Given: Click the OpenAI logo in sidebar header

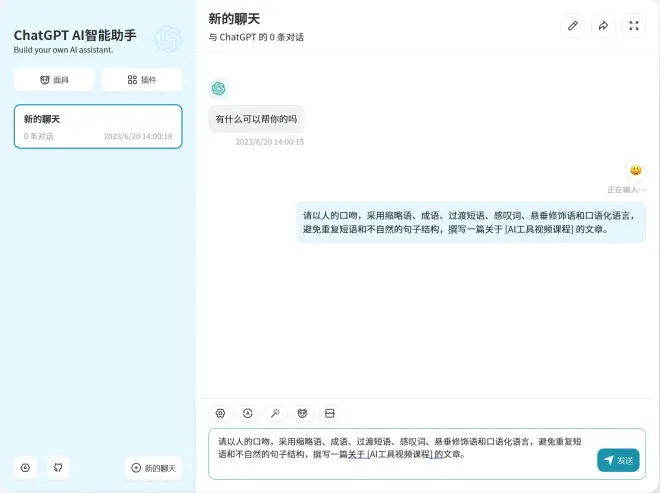Looking at the screenshot, I should [x=168, y=39].
